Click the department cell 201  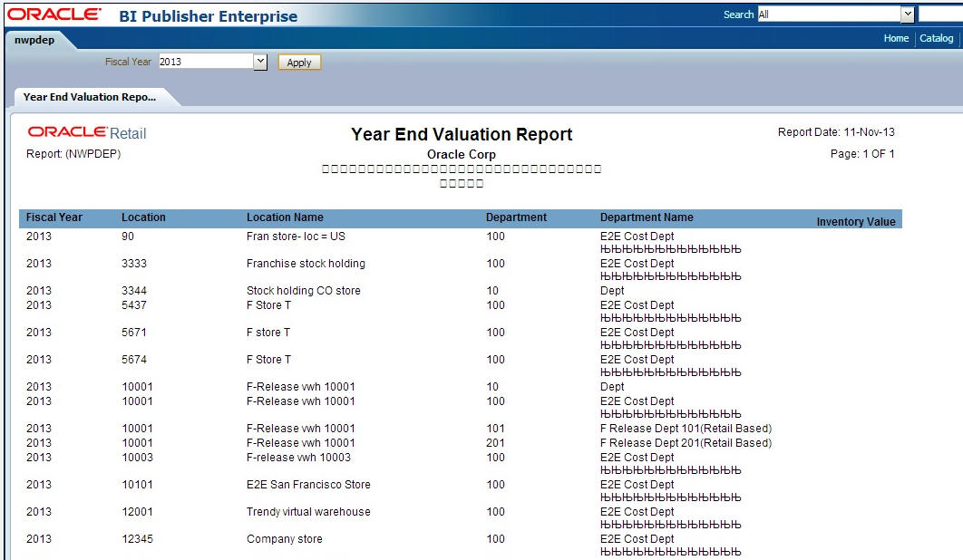coord(495,443)
